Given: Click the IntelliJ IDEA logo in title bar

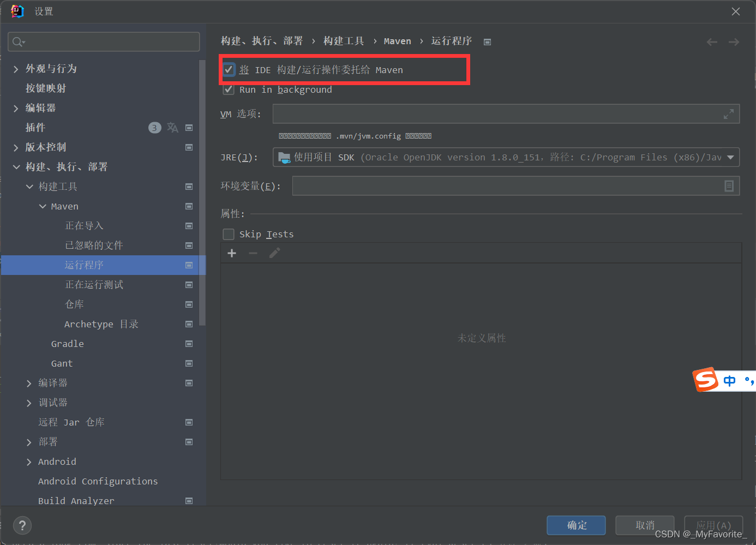Looking at the screenshot, I should [17, 11].
